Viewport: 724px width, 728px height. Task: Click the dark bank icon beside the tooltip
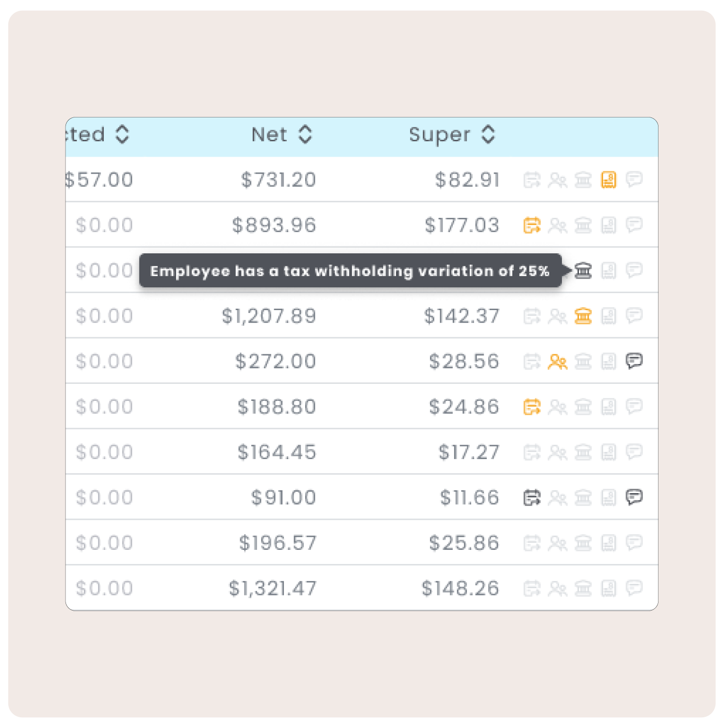click(583, 270)
